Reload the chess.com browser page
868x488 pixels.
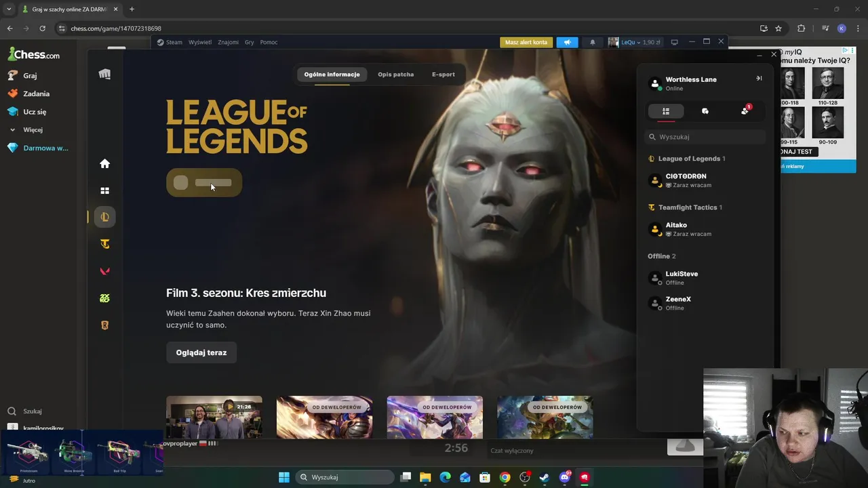[42, 28]
